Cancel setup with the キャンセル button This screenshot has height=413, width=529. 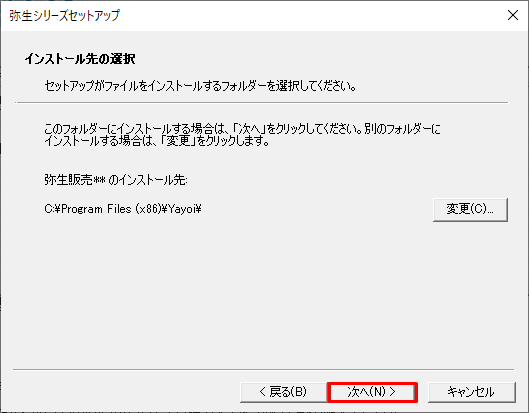[471, 392]
